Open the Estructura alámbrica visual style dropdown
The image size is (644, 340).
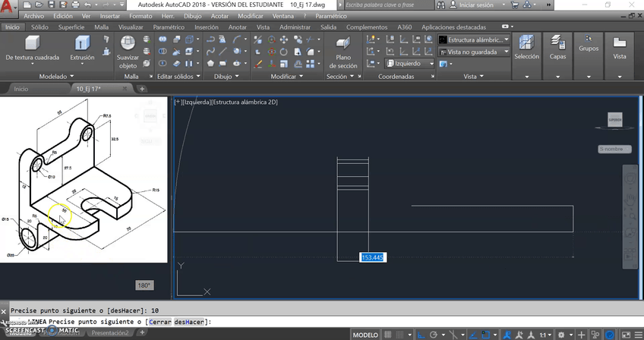[507, 39]
